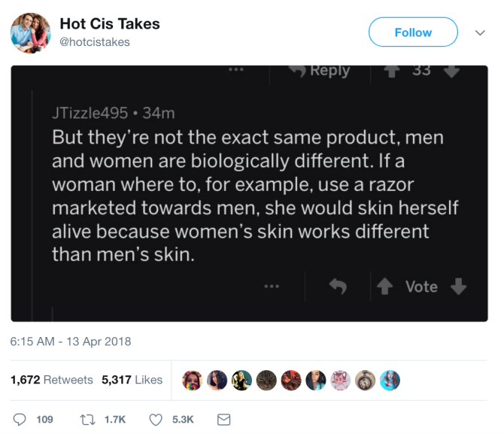This screenshot has width=504, height=434.
Task: Open the embedded comment screenshot image
Action: [x=250, y=193]
